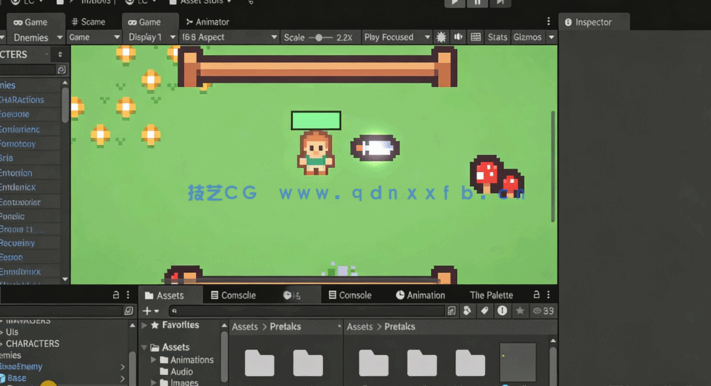The width and height of the screenshot is (711, 386).
Task: Open the Aspect ratio dropdown
Action: pyautogui.click(x=229, y=37)
